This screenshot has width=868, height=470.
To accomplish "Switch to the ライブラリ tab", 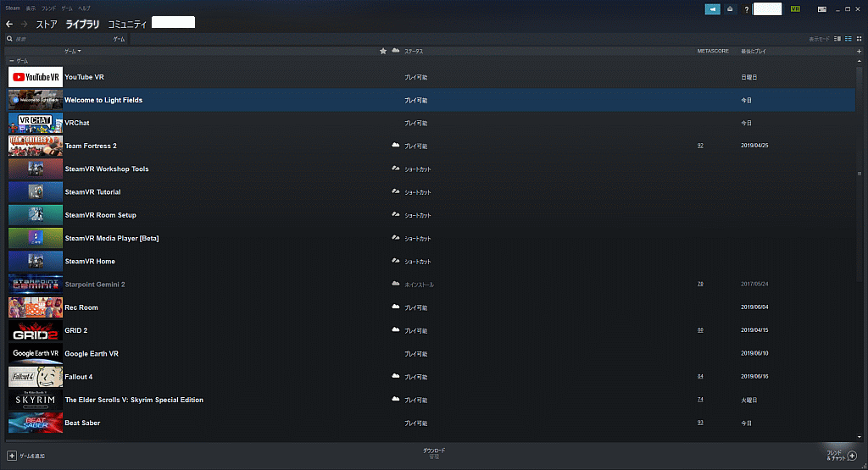I will pos(82,25).
